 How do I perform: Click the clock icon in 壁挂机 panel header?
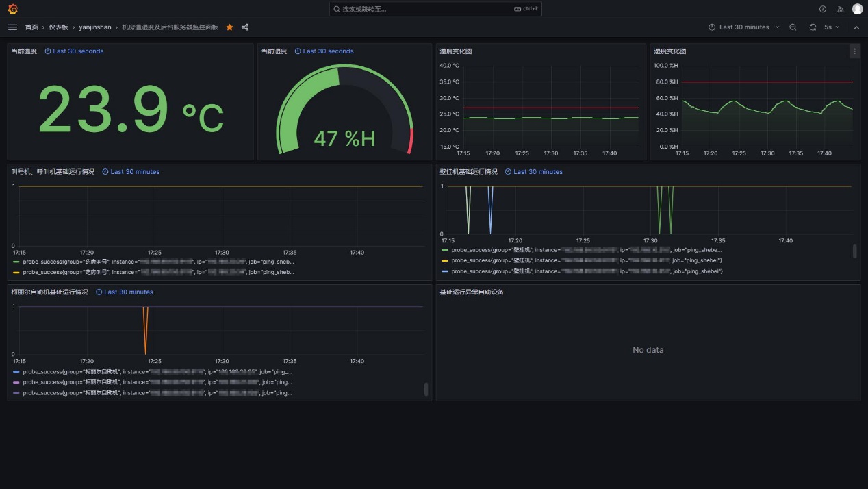point(508,172)
